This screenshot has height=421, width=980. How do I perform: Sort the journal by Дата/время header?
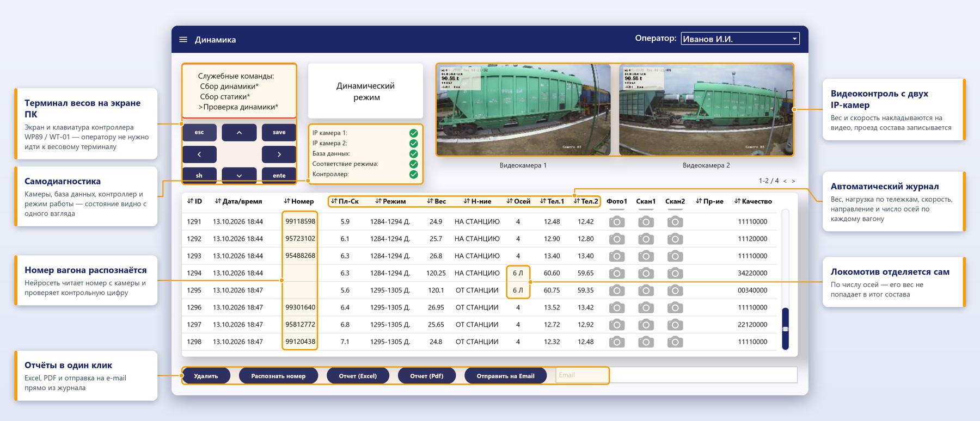(238, 201)
